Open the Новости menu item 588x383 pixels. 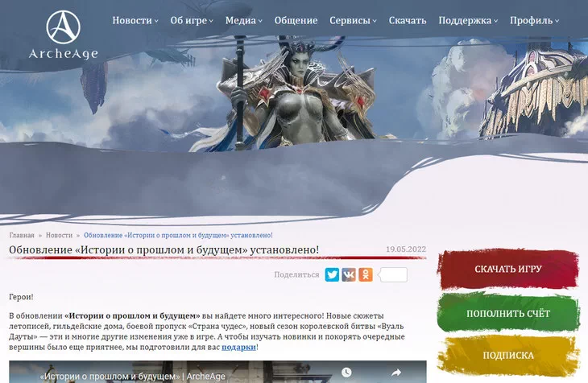[x=132, y=21]
